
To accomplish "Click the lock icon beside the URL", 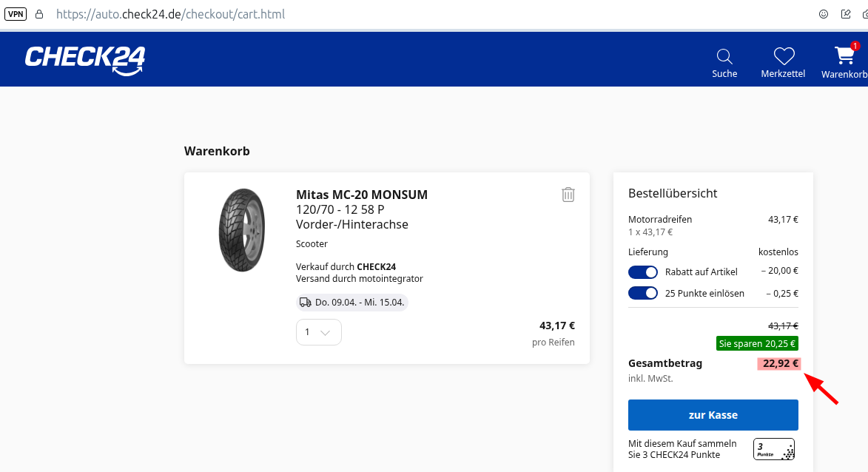I will [x=39, y=14].
